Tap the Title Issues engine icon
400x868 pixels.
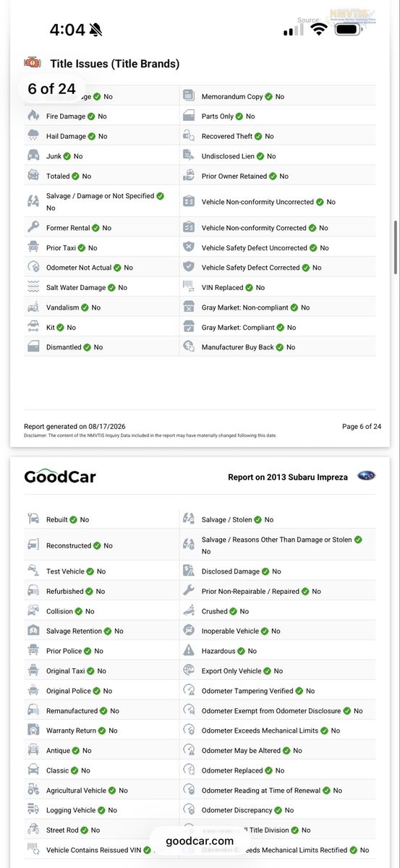coord(33,63)
